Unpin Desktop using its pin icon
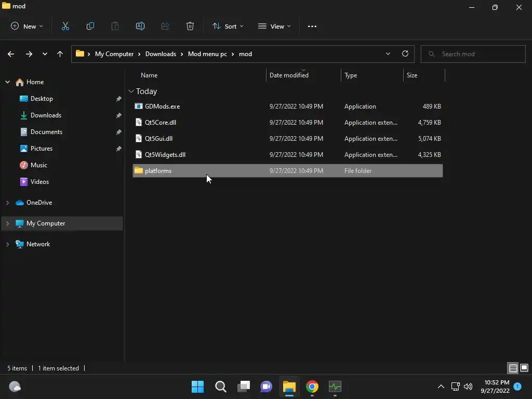The width and height of the screenshot is (532, 399). tap(118, 99)
